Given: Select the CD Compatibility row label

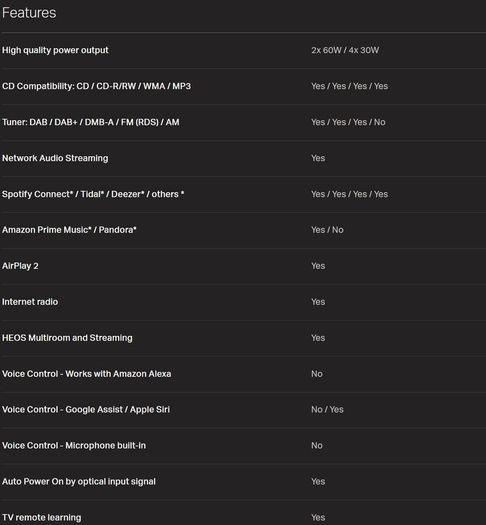Looking at the screenshot, I should coord(96,86).
